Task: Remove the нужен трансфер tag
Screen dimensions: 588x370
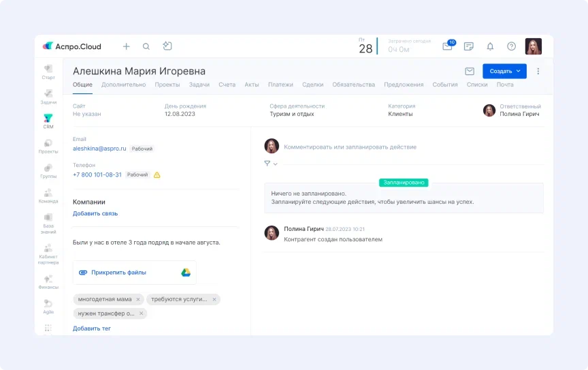Action: pos(142,313)
